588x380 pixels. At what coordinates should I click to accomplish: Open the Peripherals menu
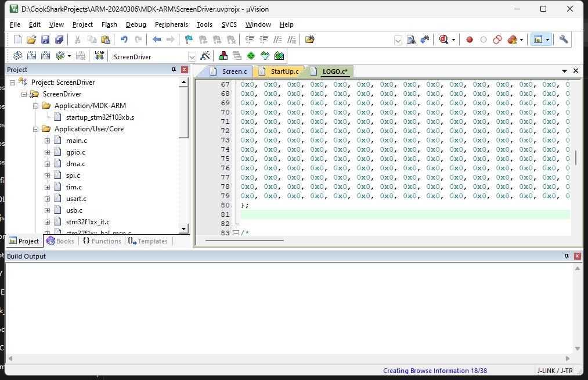point(171,24)
